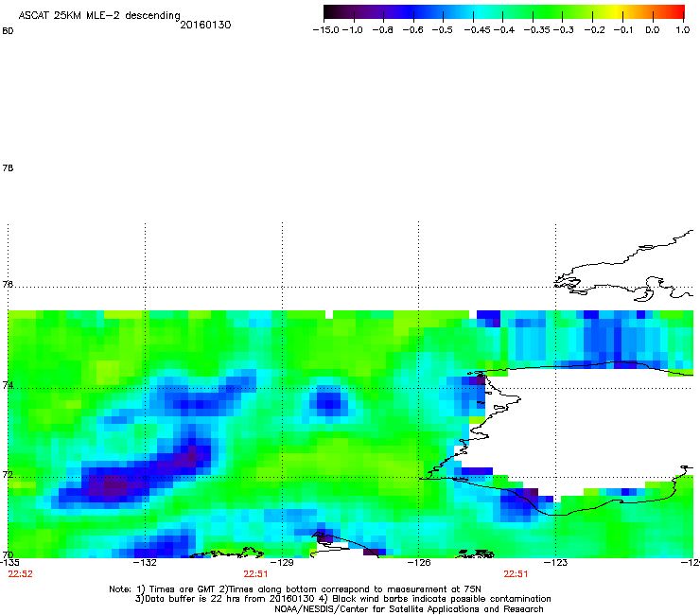Click the 'Data buffer is 22 hrs' note
The image size is (700, 615).
tap(342, 599)
